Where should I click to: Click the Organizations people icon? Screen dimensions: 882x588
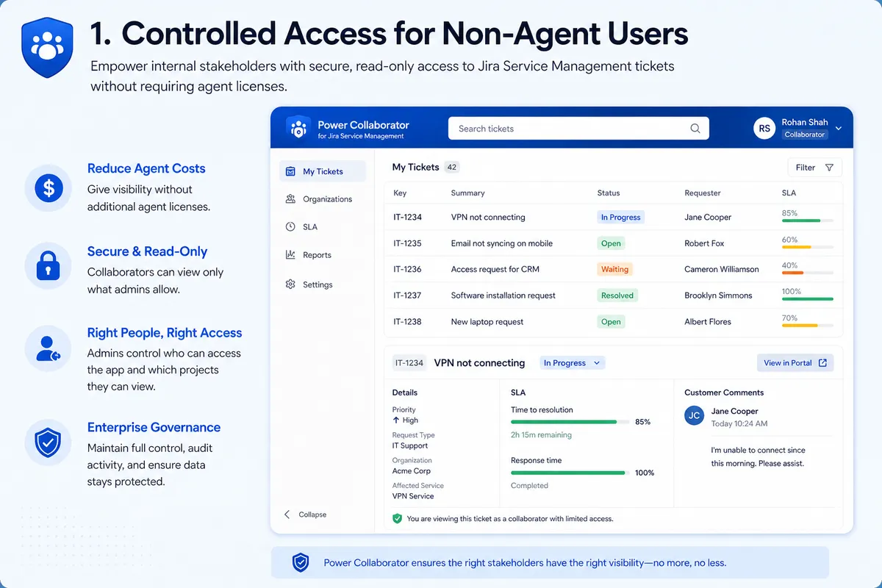pos(290,199)
